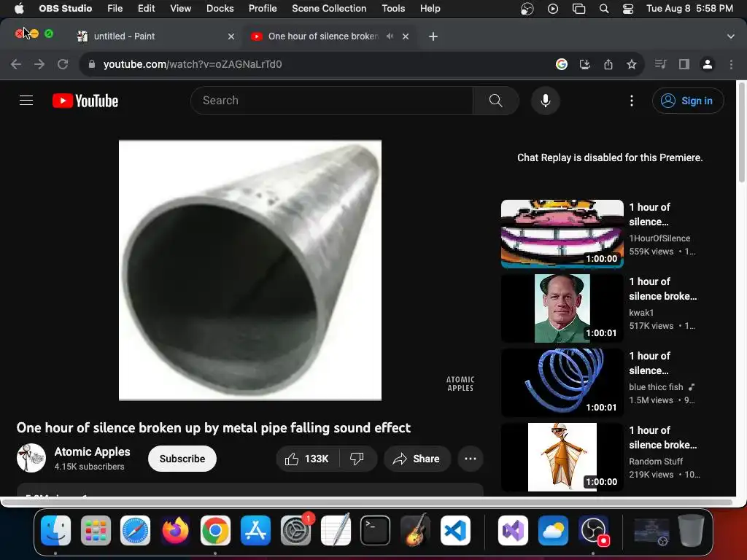Open the media controls queue icon

[x=660, y=64]
